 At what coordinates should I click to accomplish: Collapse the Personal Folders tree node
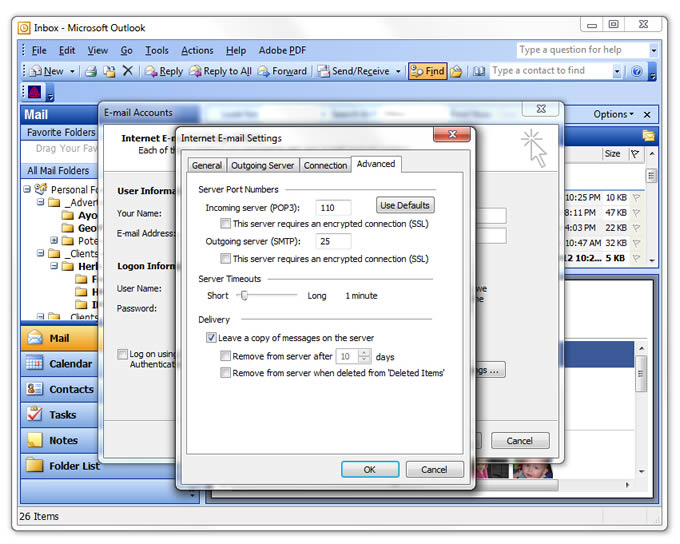[x=27, y=189]
